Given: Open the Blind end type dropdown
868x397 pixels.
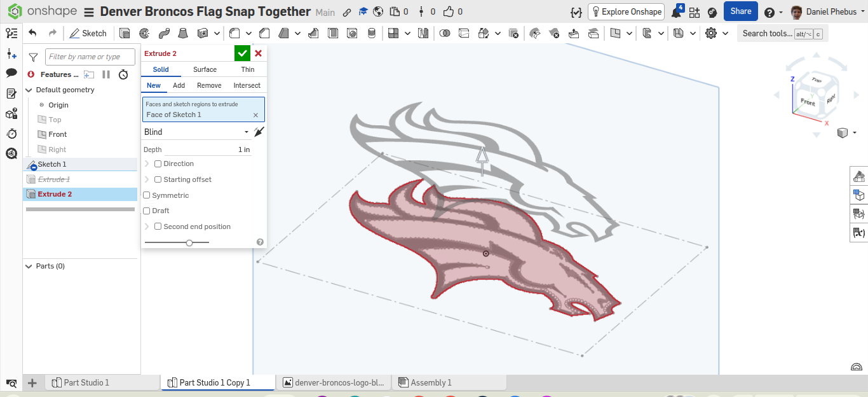Looking at the screenshot, I should click(x=196, y=132).
